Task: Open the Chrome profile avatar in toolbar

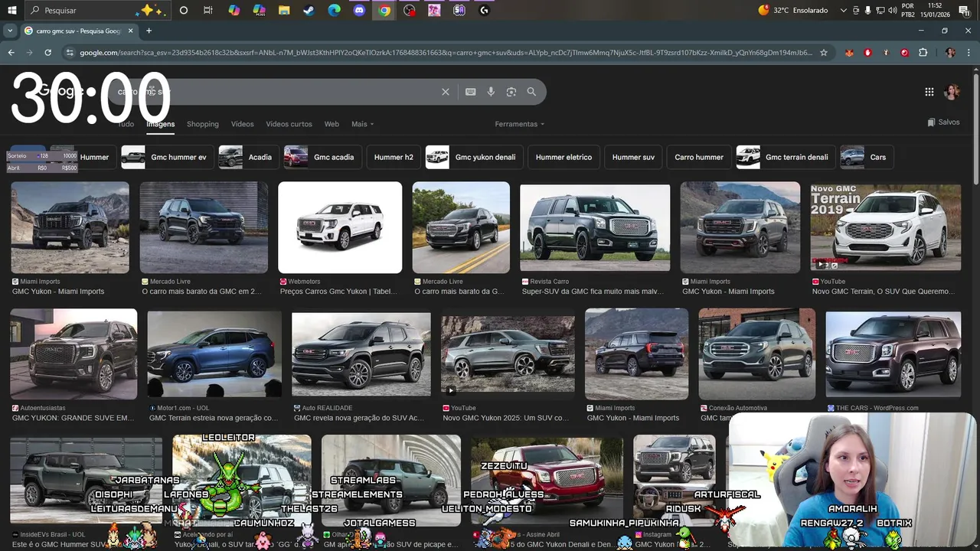Action: [x=950, y=53]
